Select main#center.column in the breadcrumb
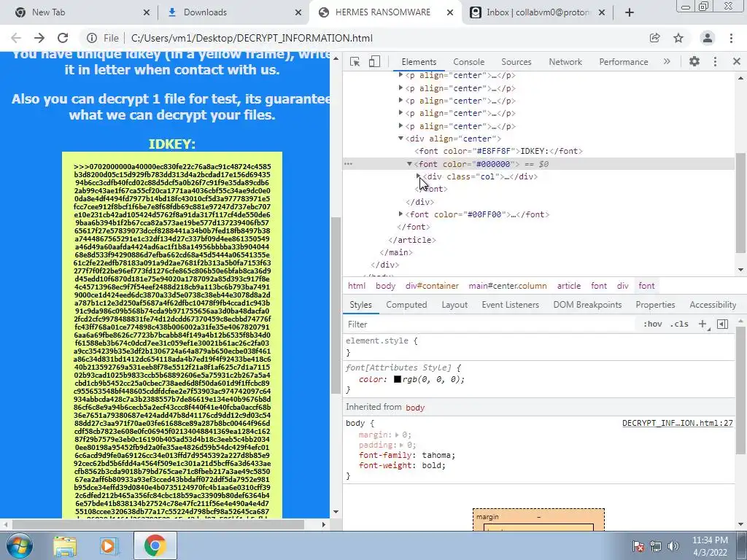The image size is (747, 560). coord(508,286)
